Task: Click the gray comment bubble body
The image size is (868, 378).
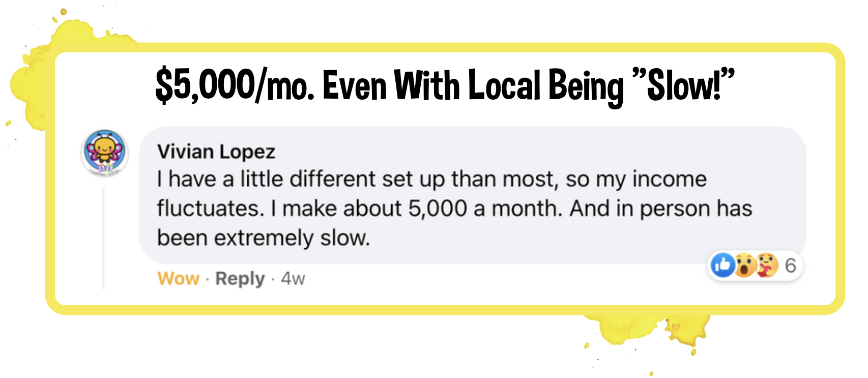Action: click(x=473, y=195)
